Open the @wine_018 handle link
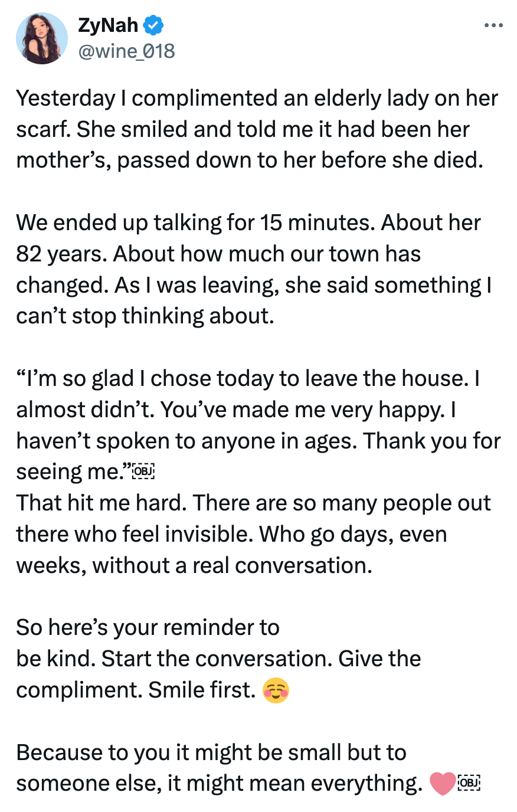This screenshot has width=517, height=812. (126, 51)
